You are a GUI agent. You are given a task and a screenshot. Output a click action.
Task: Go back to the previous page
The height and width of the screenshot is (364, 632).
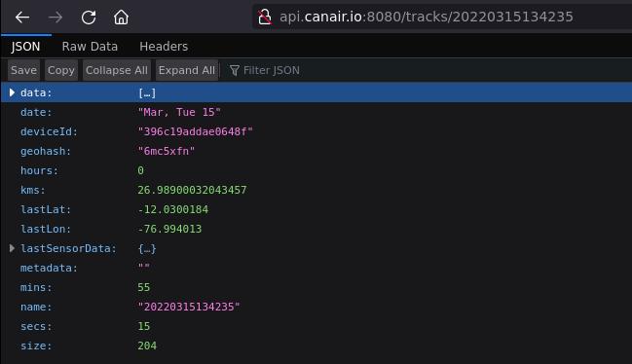click(22, 18)
